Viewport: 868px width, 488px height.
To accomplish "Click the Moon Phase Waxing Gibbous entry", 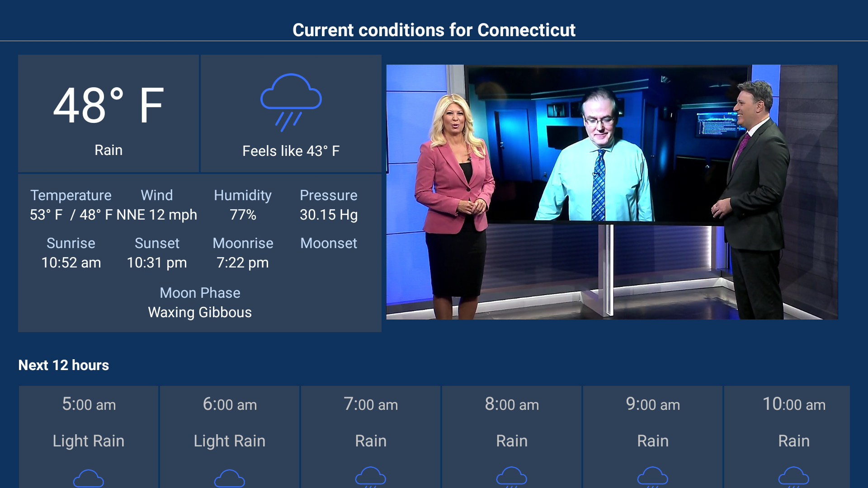I will 200,303.
